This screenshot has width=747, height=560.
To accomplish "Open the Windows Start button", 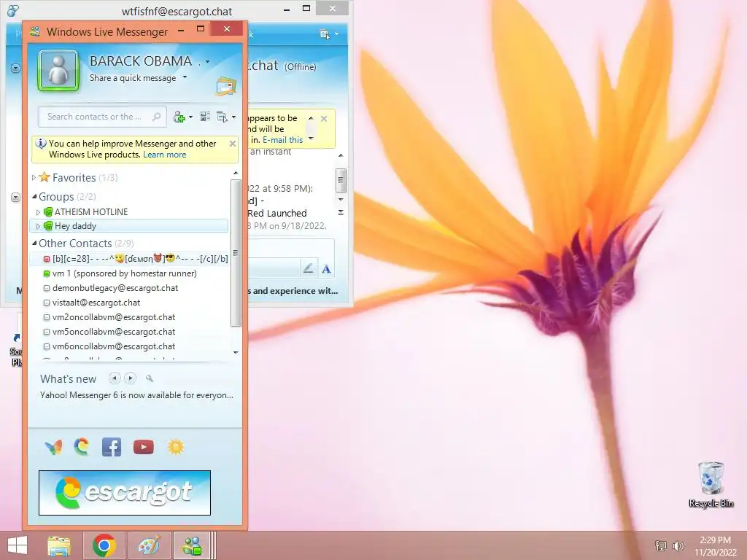I will click(18, 545).
